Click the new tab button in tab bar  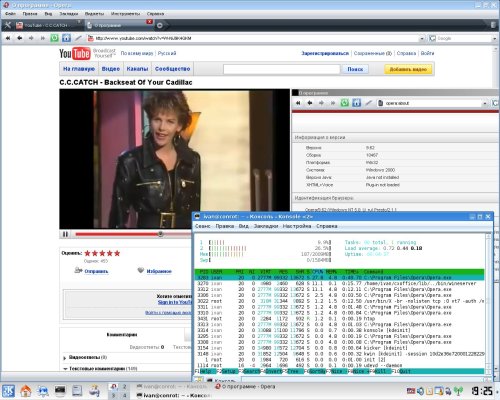click(160, 25)
